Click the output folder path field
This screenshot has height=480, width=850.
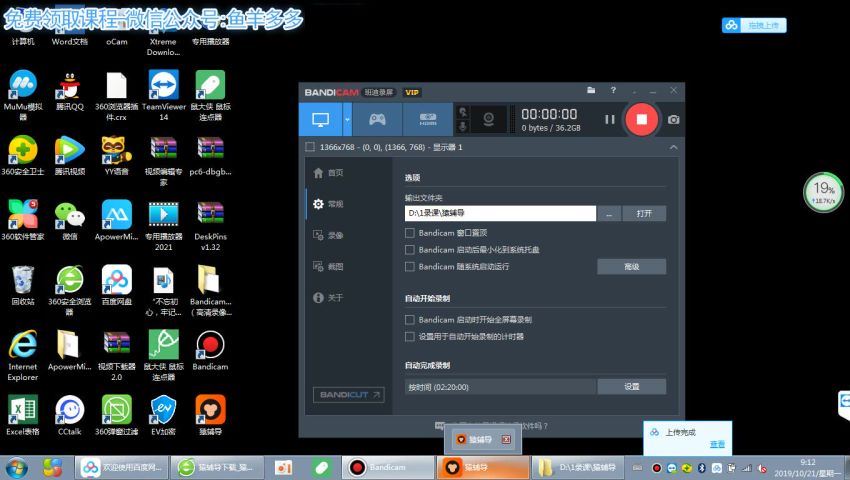pos(500,214)
